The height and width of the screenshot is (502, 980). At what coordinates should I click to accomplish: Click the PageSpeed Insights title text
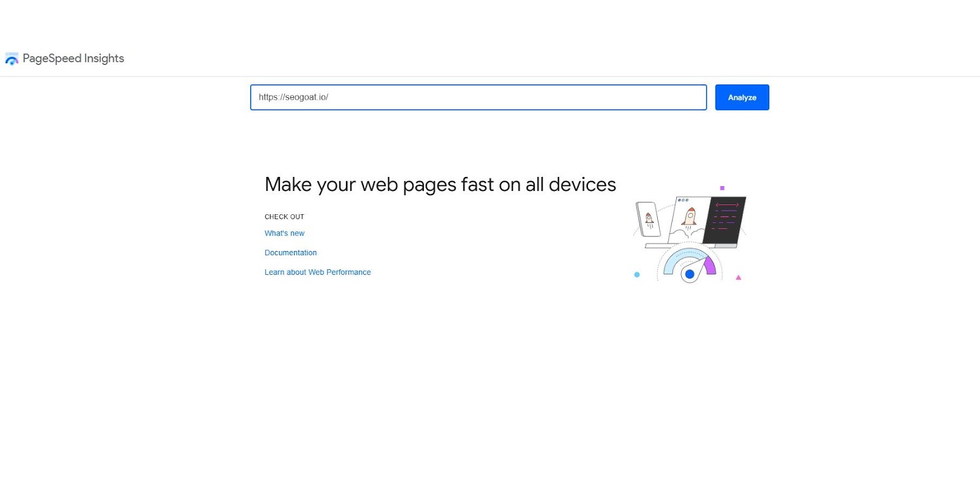(x=73, y=58)
